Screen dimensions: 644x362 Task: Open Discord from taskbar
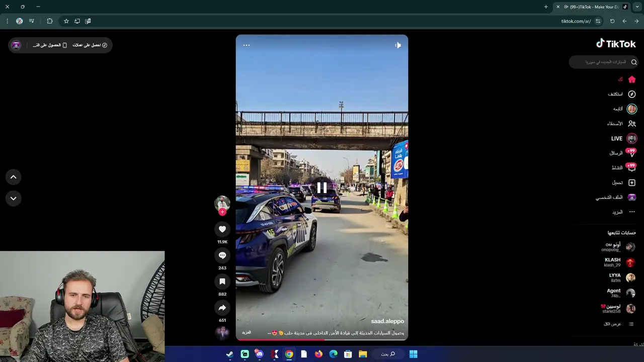(259, 354)
